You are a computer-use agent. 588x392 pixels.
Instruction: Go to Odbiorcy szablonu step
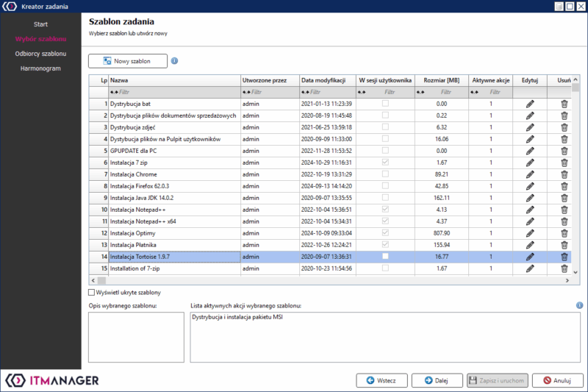click(41, 54)
